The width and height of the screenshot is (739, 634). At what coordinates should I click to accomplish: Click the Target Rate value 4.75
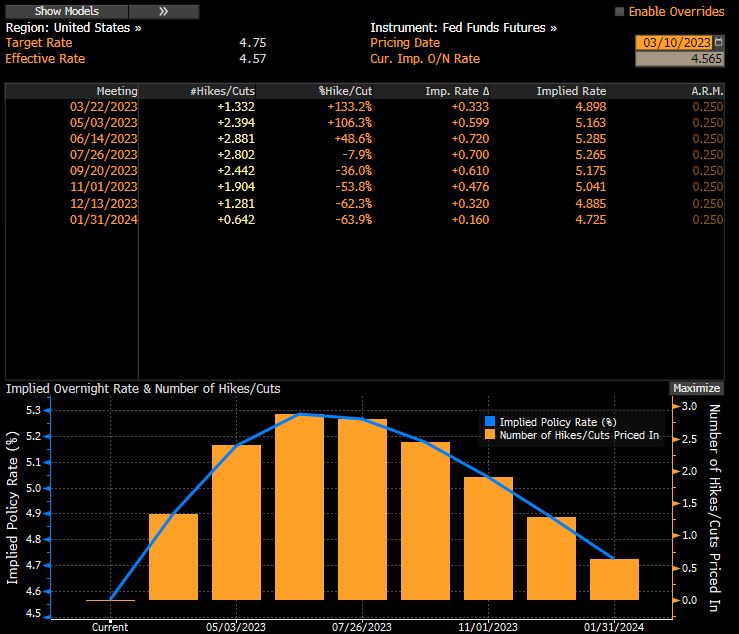pos(253,43)
